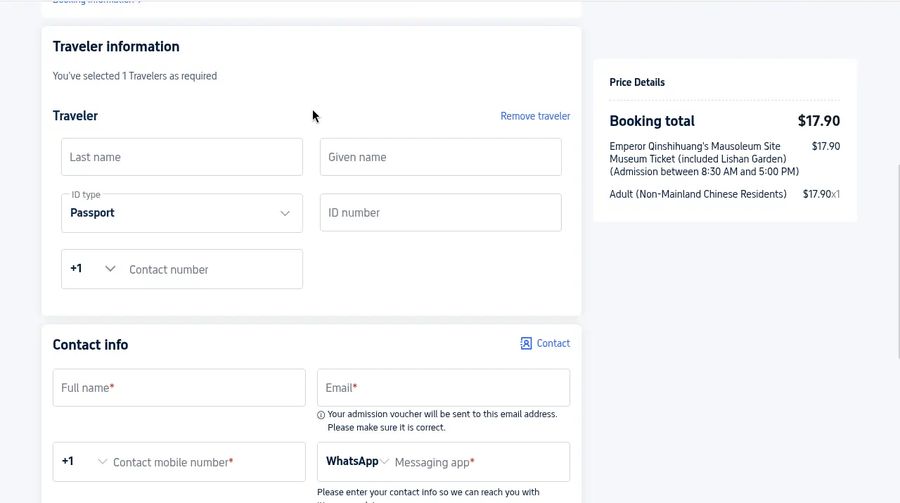Screen dimensions: 900x503
Task: Open the contact info +1 code dropdown
Action: 84,462
